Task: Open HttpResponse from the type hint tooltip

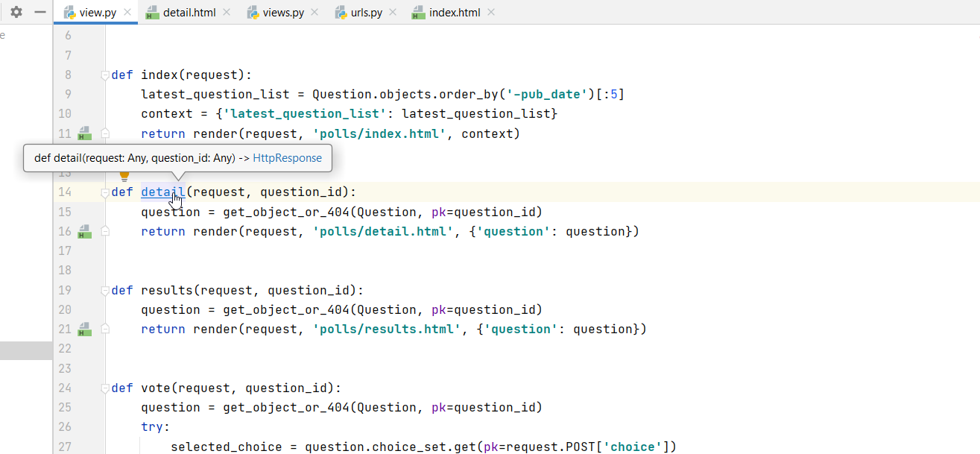Action: click(289, 158)
